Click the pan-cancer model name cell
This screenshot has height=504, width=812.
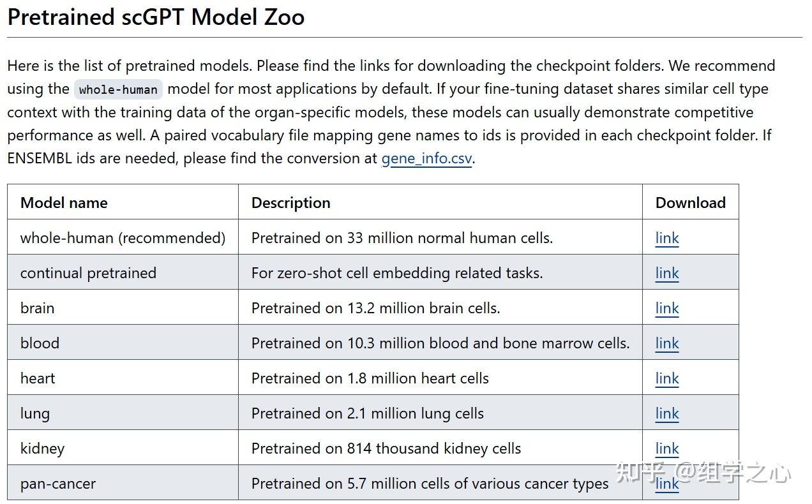tap(58, 484)
